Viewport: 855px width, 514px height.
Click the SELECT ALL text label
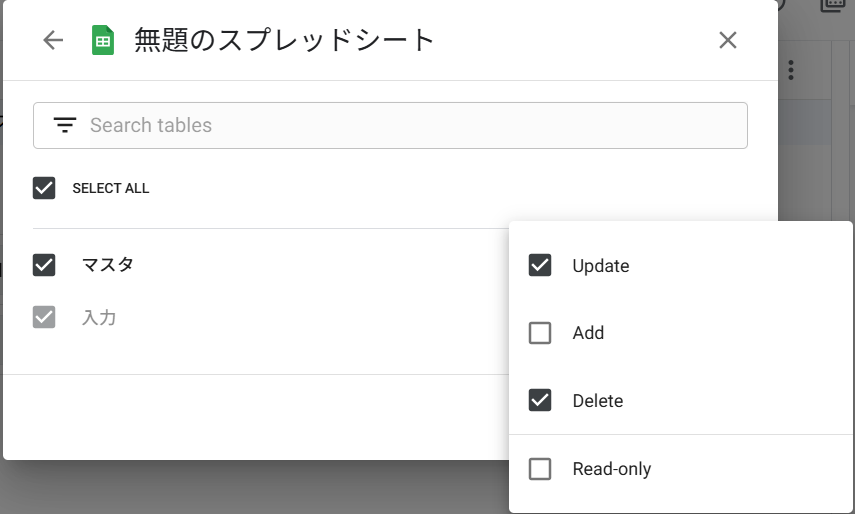(111, 188)
